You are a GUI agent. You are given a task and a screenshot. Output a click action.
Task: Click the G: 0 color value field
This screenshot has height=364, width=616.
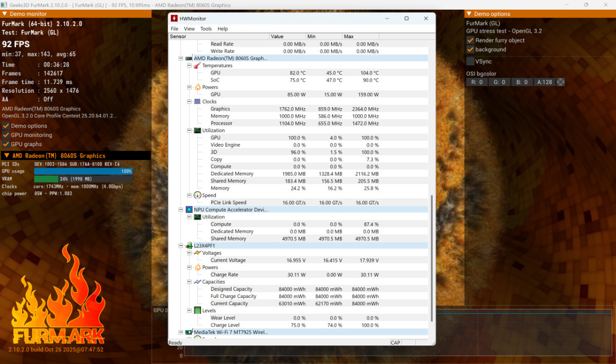[x=499, y=82]
